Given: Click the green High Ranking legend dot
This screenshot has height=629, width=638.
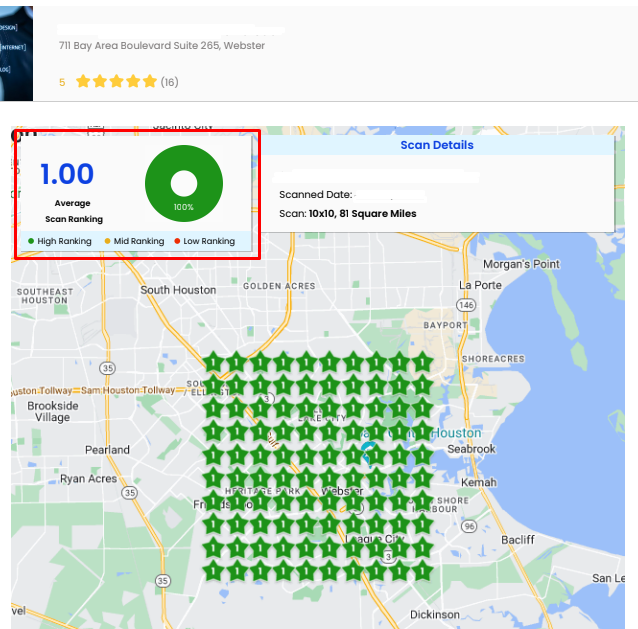Looking at the screenshot, I should 31,241.
